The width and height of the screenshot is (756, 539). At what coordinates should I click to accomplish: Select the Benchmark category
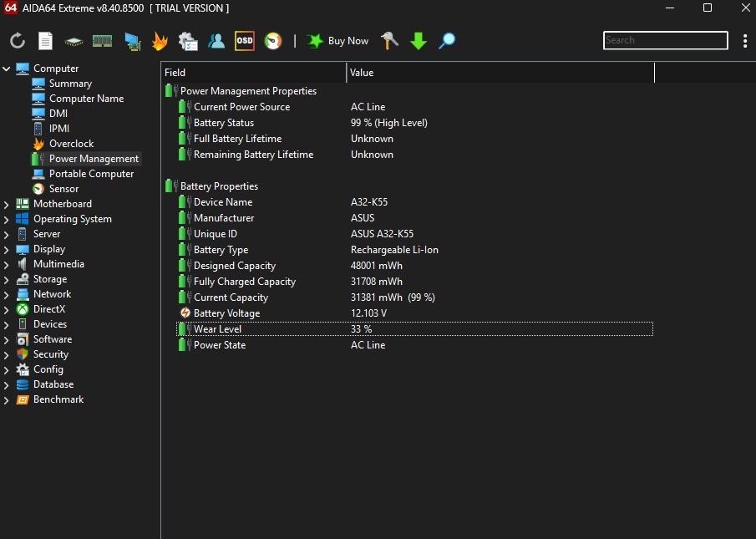(58, 399)
